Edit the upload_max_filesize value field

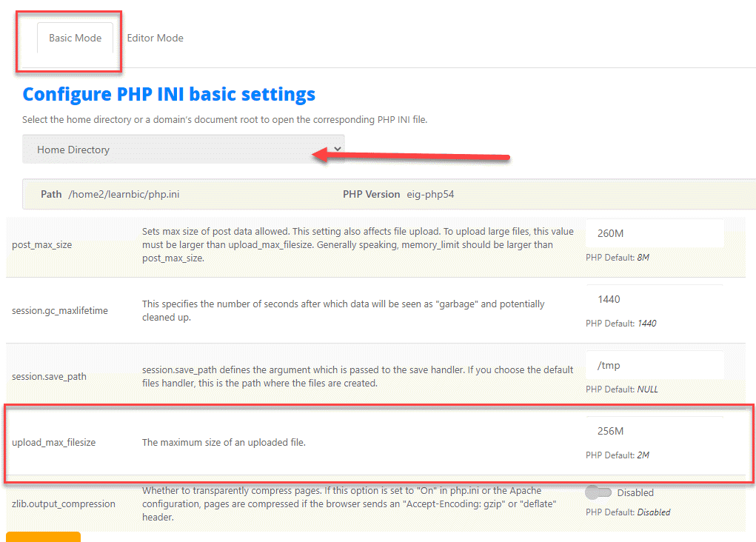(655, 431)
